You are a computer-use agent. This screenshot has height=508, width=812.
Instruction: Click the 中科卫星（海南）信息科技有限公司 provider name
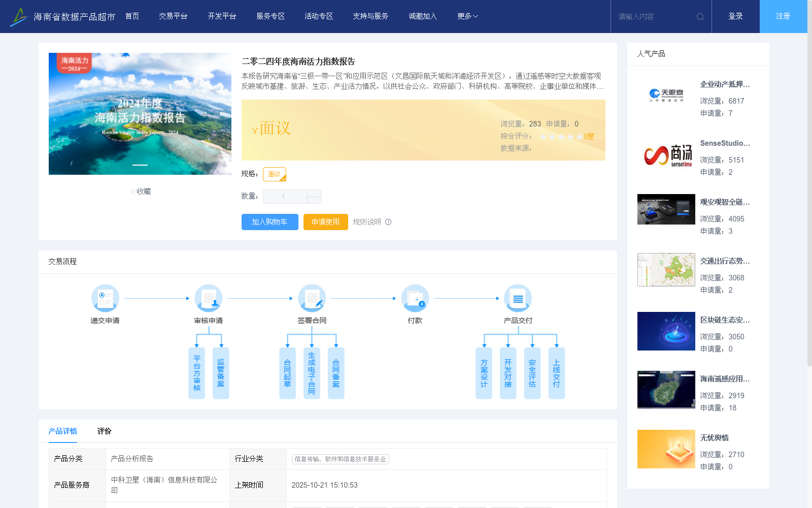tap(164, 485)
